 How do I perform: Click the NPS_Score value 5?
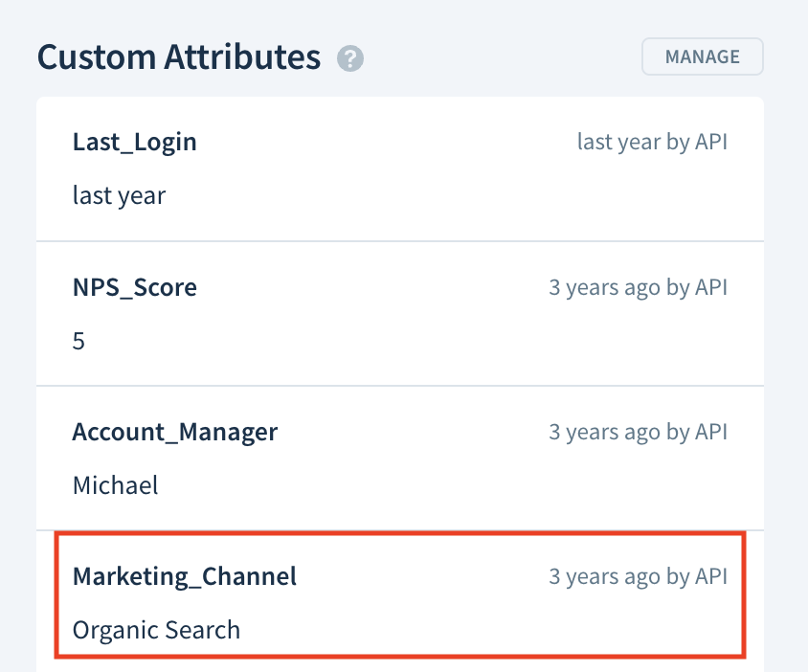click(x=79, y=341)
